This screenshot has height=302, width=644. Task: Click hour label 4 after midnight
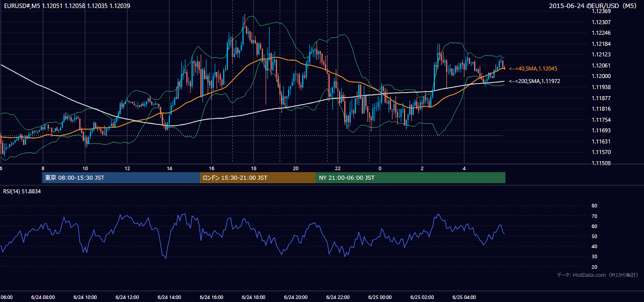pos(464,168)
